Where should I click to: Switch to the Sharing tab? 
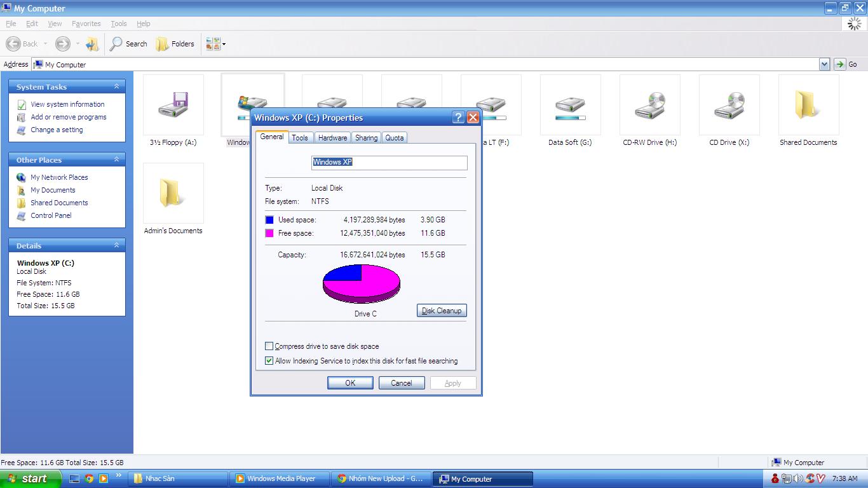pos(366,138)
